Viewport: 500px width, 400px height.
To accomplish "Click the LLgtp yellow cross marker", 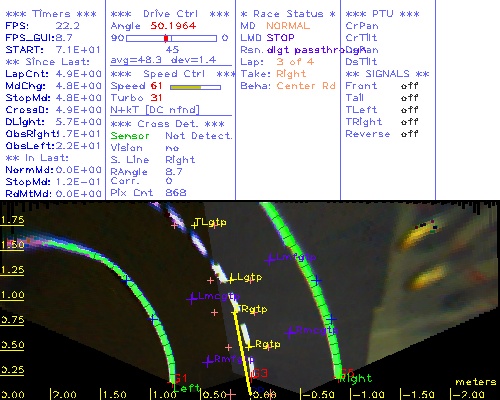I will (x=231, y=280).
